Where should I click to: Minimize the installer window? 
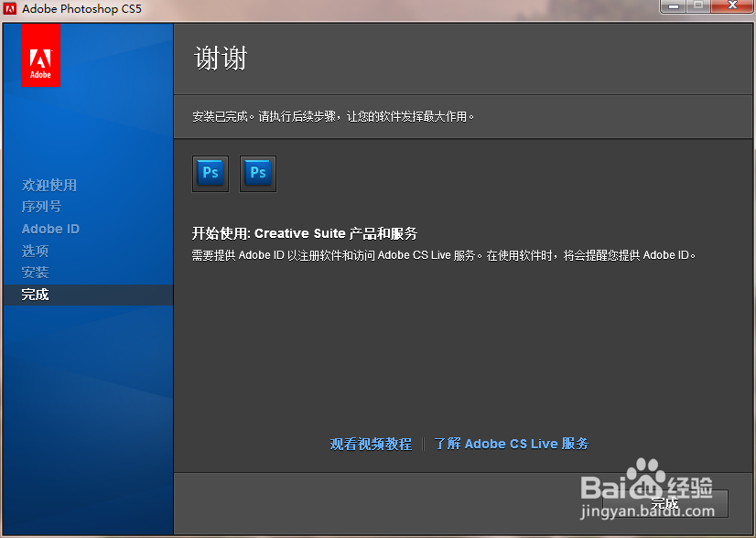tap(674, 6)
